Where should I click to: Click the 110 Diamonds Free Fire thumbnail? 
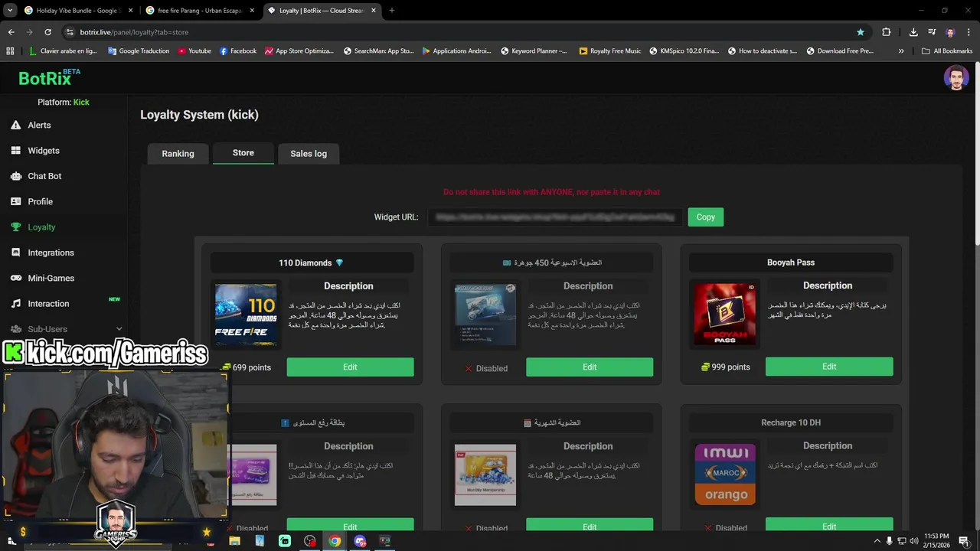tap(246, 315)
